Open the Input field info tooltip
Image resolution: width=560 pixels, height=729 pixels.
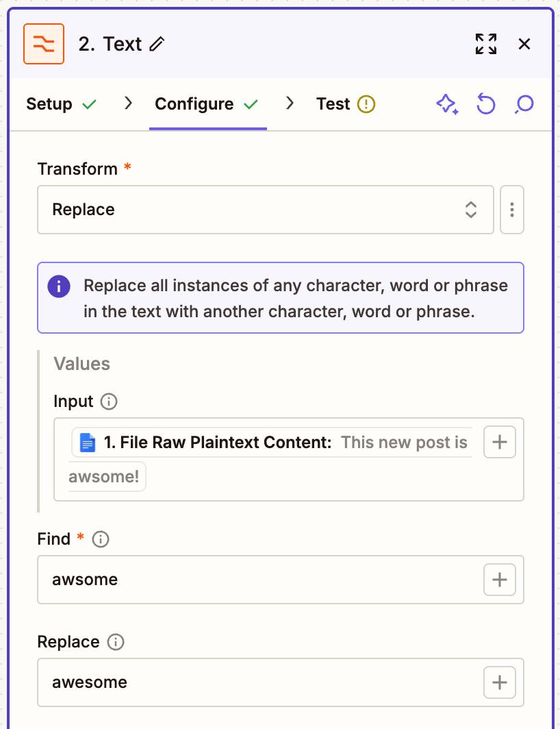click(109, 401)
